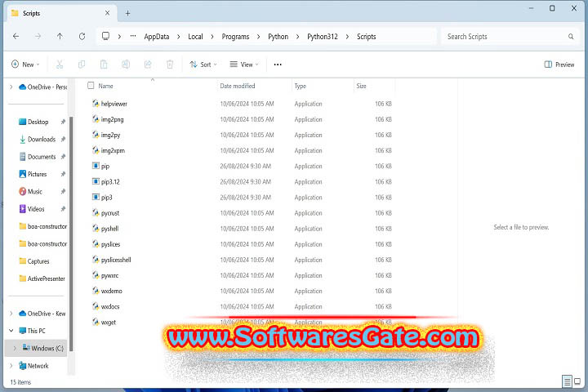Expand chevron after AppData breadcrumb
This screenshot has width=588, height=392.
click(x=179, y=37)
